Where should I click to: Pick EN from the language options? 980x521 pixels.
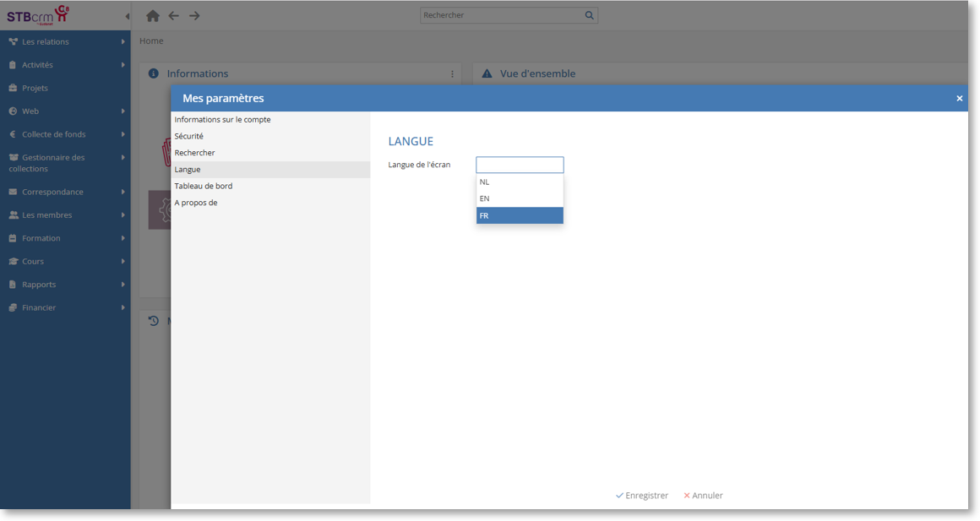[520, 199]
